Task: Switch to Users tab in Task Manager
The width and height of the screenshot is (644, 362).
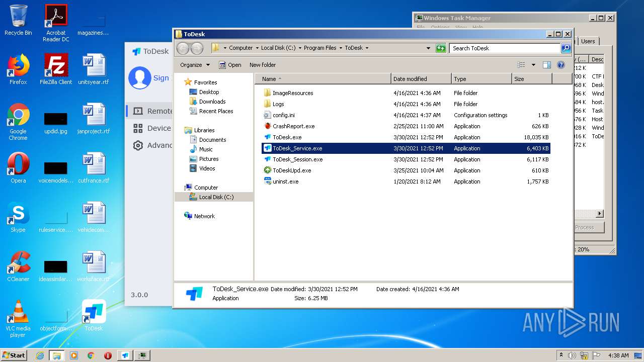Action: tap(588, 41)
